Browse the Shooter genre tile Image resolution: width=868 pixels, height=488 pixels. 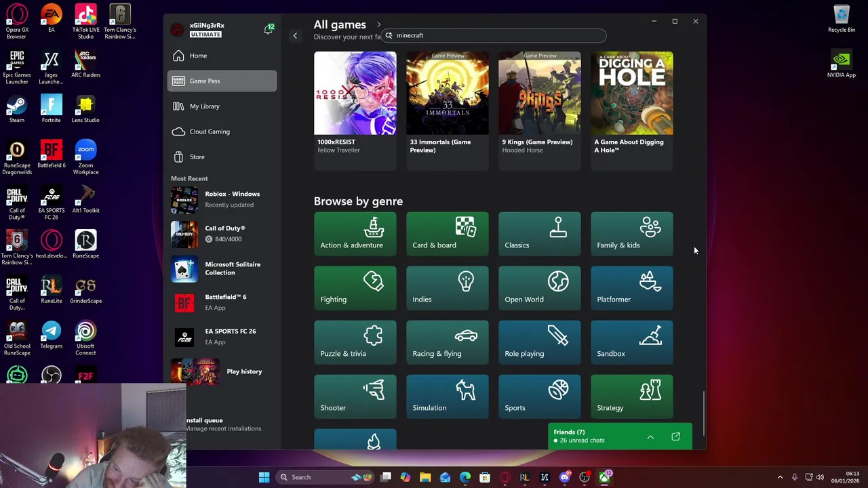pyautogui.click(x=355, y=396)
